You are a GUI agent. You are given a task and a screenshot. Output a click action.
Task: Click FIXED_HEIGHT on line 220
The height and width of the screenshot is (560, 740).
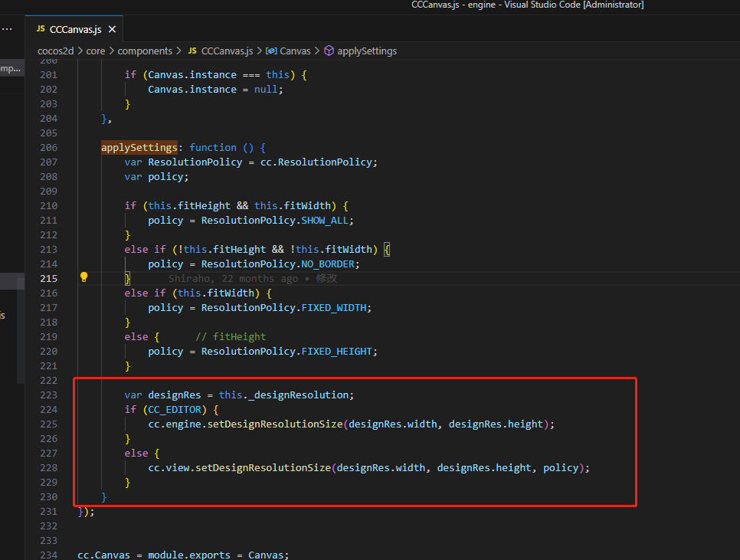coord(336,352)
